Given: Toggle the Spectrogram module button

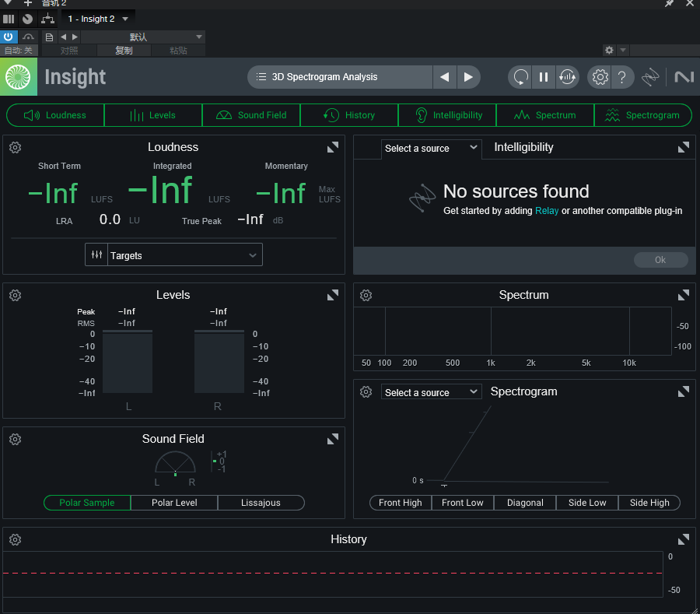Looking at the screenshot, I should [643, 115].
